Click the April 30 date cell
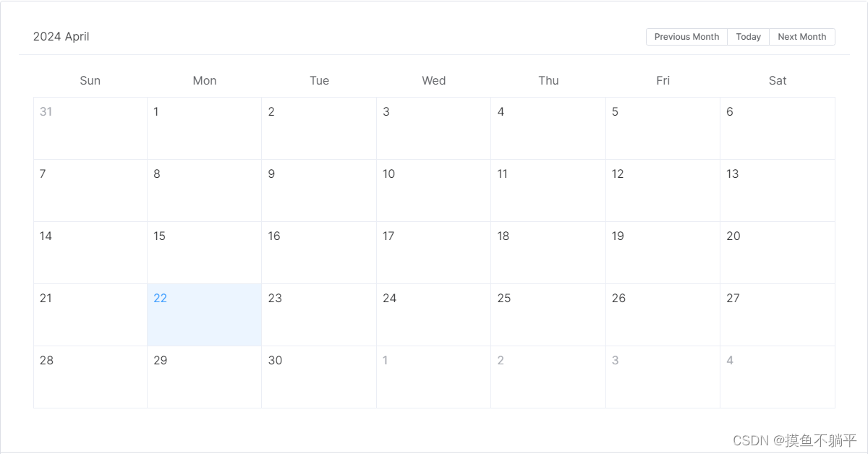 tap(319, 377)
